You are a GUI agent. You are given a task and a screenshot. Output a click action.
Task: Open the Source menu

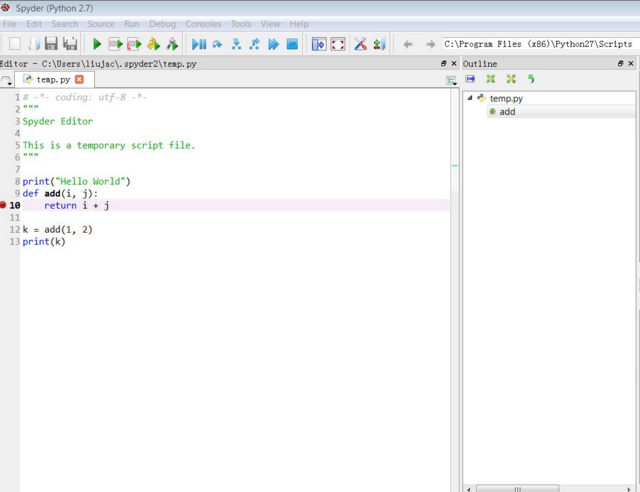(101, 24)
